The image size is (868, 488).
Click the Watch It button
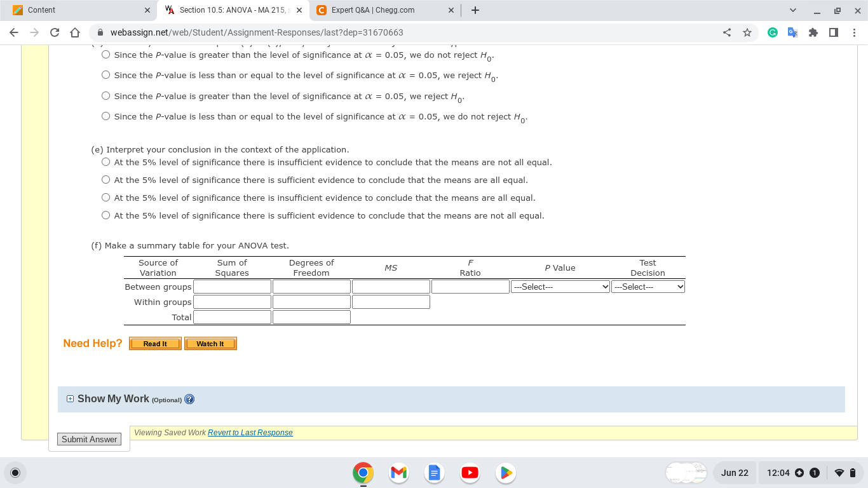coord(210,344)
